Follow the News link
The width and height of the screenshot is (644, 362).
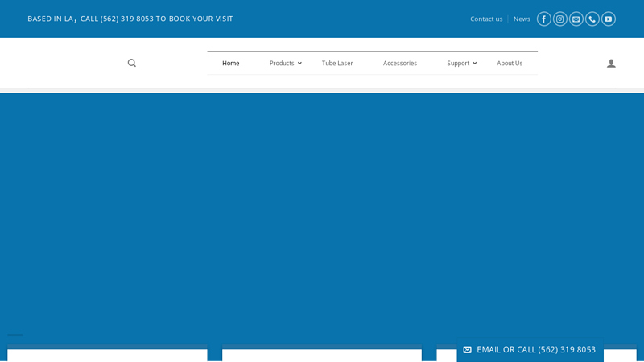tap(522, 19)
